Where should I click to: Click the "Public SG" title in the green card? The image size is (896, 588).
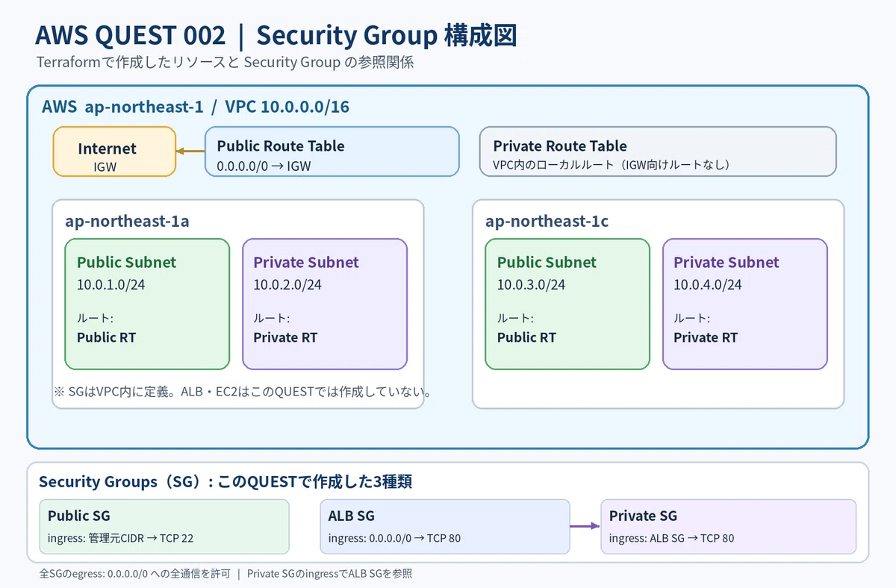(x=79, y=516)
